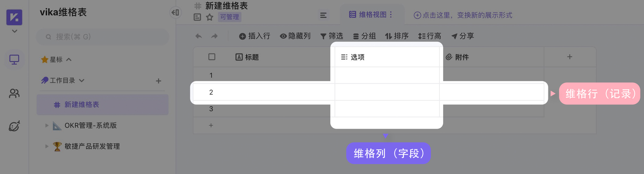Open the 行高 row height tool
Screen dimensions: 644x174
pyautogui.click(x=430, y=36)
